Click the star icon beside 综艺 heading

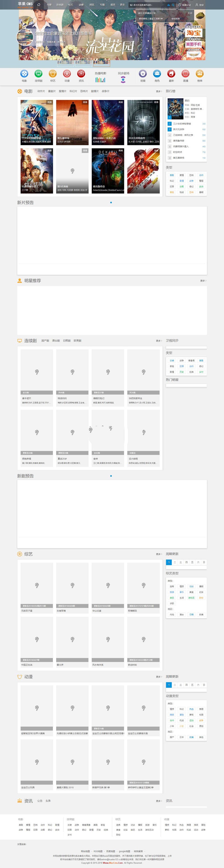tap(20, 554)
